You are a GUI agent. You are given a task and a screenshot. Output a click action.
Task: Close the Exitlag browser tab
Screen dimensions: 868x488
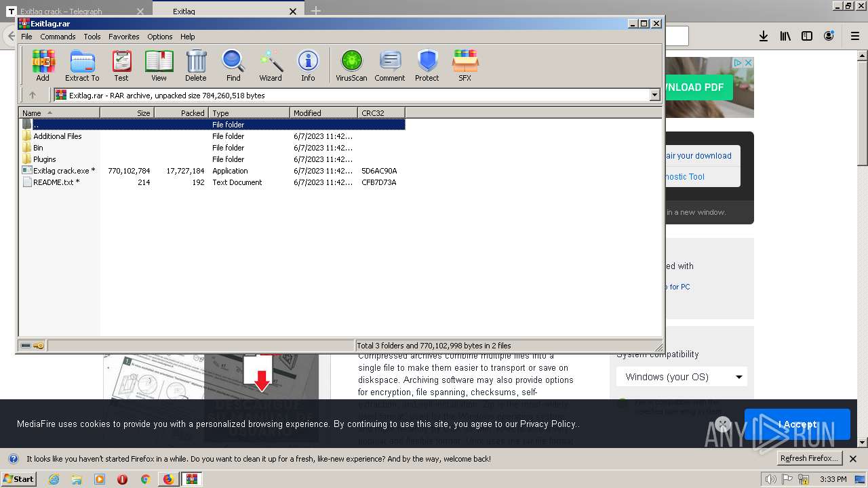[293, 12]
